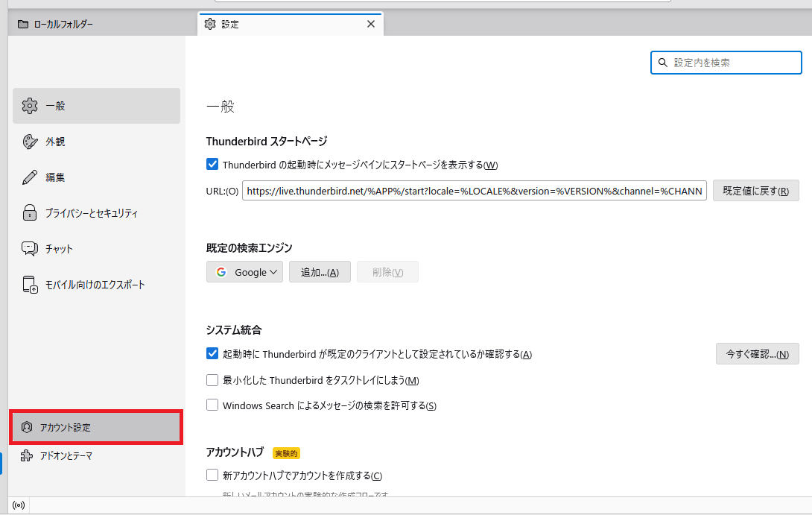Click the General gear icon in sidebar
812x515 pixels.
tap(30, 106)
